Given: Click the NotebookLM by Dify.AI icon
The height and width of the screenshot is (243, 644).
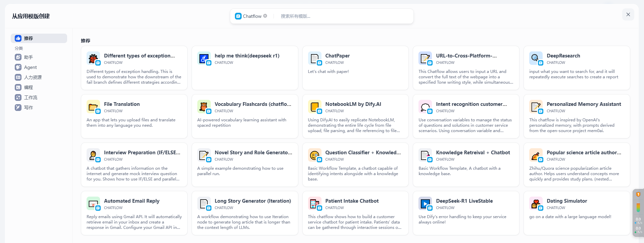Looking at the screenshot, I should [315, 107].
